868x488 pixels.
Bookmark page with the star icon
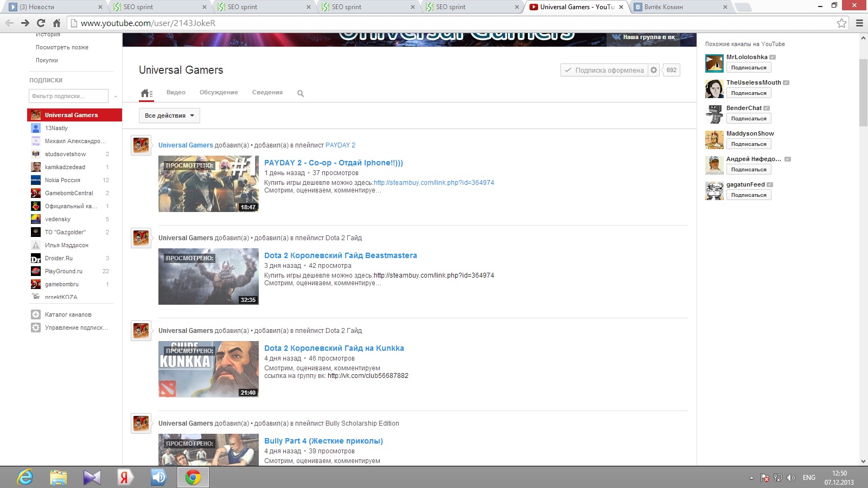point(841,23)
